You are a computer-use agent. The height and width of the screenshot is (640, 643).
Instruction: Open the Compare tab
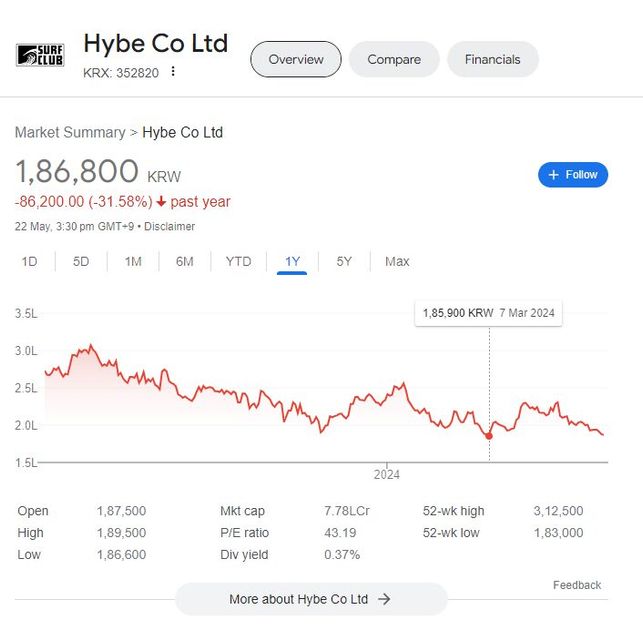tap(394, 59)
